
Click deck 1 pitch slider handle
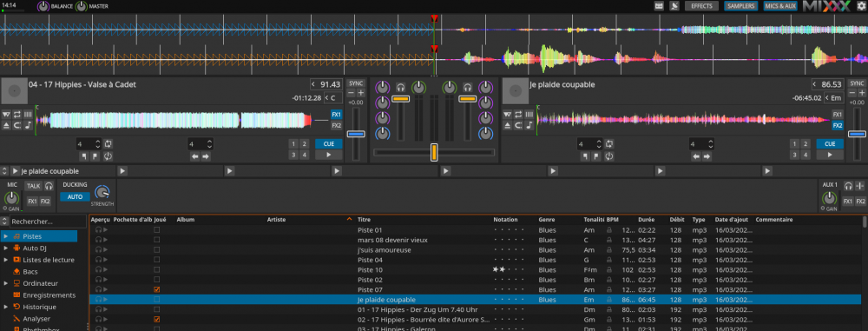pyautogui.click(x=356, y=134)
